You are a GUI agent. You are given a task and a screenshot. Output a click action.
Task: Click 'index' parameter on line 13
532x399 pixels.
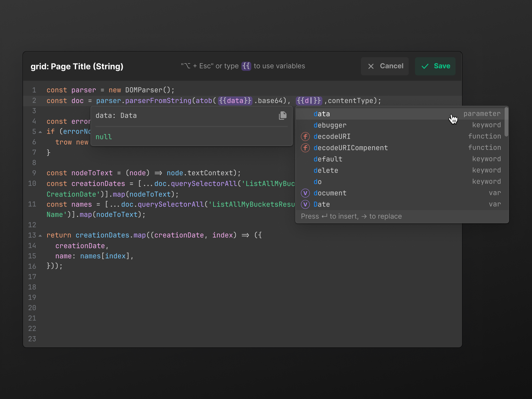222,235
